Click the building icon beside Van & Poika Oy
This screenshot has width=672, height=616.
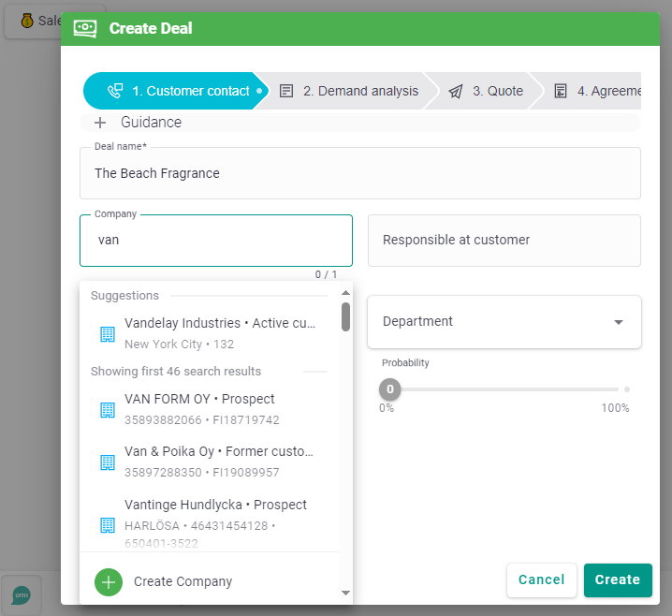point(107,462)
